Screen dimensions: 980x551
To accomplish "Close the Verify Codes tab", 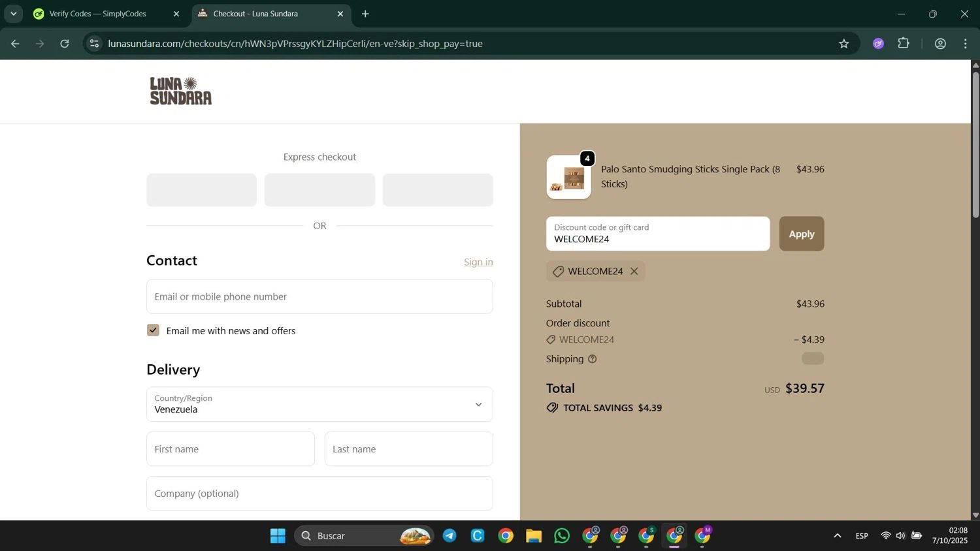I will pyautogui.click(x=176, y=14).
